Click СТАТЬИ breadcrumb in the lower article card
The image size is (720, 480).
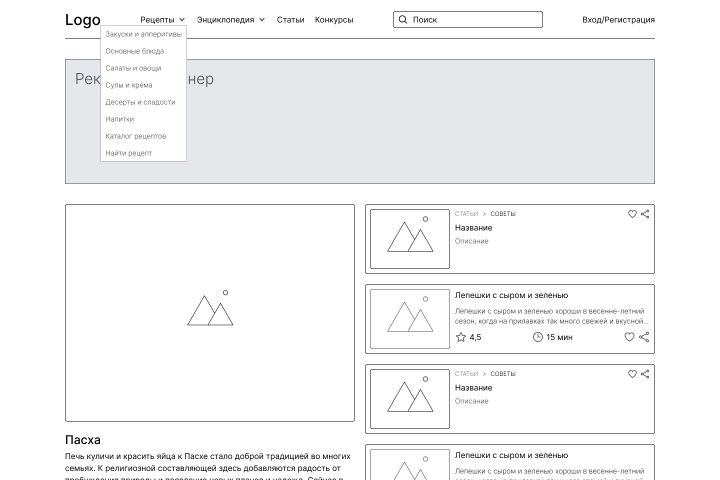coord(466,373)
